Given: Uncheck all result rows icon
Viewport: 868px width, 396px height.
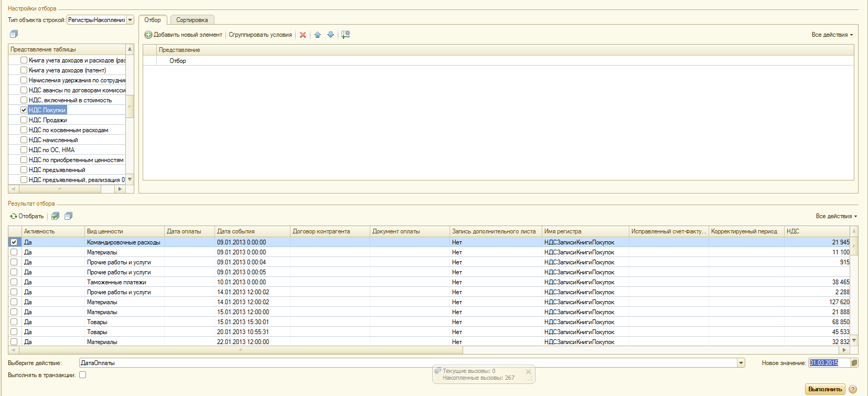Looking at the screenshot, I should (x=68, y=216).
